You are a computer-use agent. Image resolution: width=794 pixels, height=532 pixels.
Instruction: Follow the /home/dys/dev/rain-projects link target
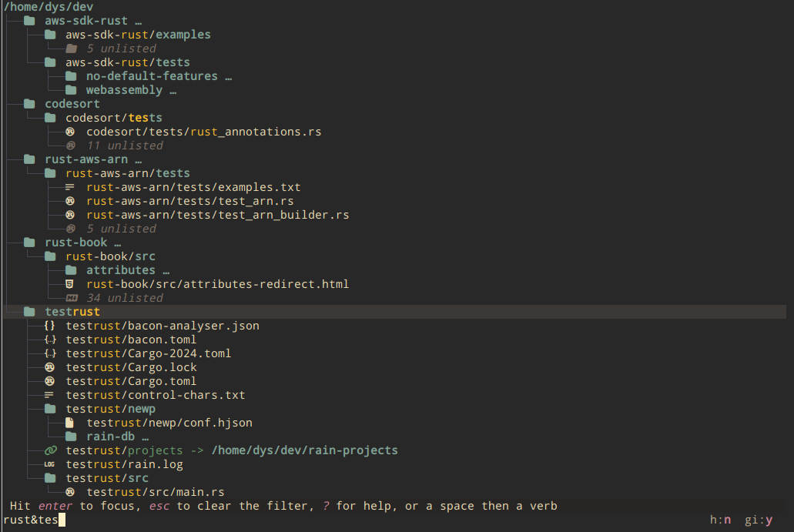point(304,450)
